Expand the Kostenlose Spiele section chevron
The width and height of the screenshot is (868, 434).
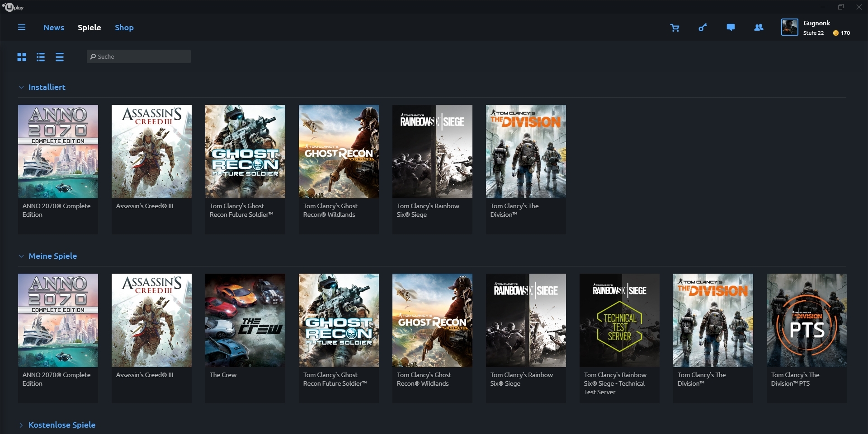(21, 425)
